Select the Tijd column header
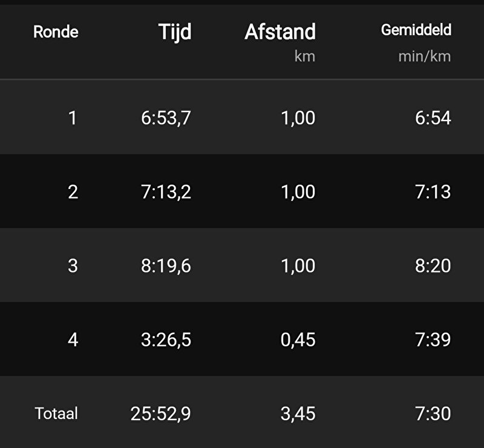This screenshot has width=484, height=448. coord(175,33)
